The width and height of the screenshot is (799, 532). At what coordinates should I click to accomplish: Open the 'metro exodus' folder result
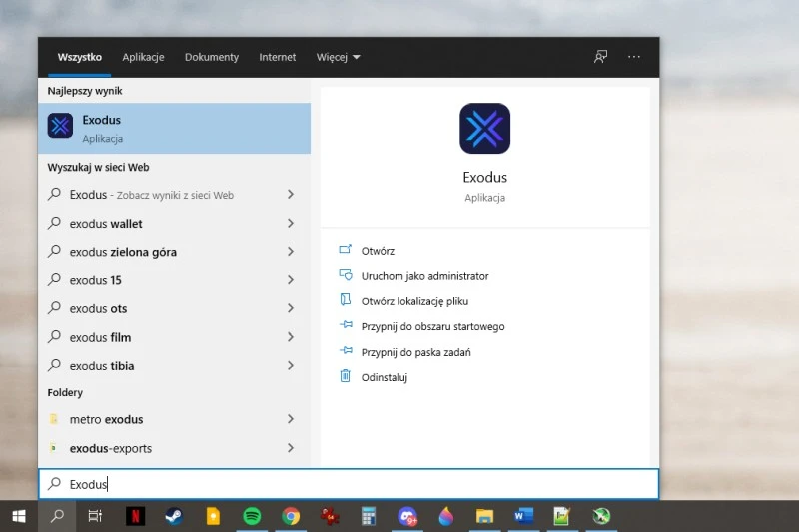(x=174, y=419)
